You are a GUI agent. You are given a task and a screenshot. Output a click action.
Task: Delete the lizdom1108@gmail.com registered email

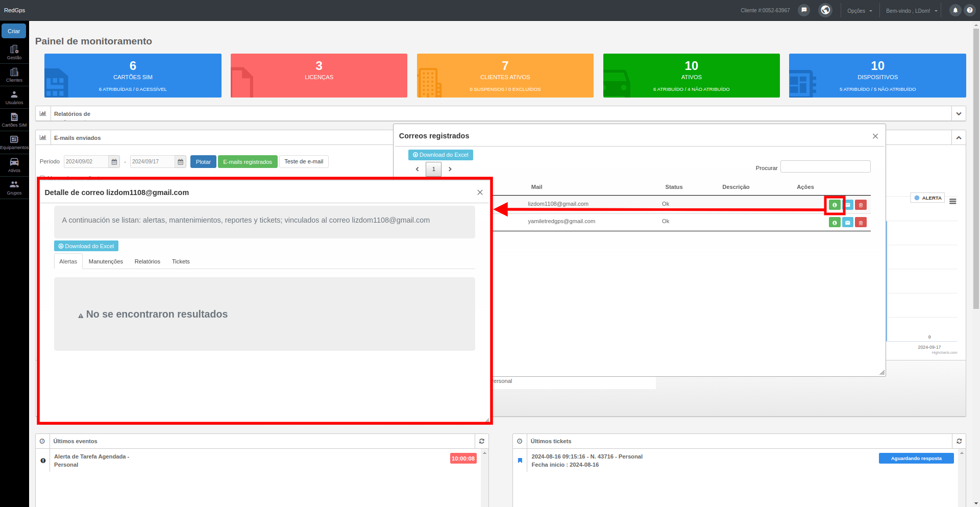(x=861, y=205)
